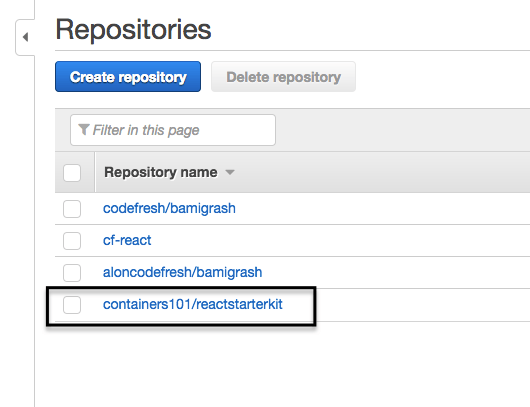The width and height of the screenshot is (530, 407).
Task: Check the codefresh/bamigrash checkbox
Action: pos(72,209)
